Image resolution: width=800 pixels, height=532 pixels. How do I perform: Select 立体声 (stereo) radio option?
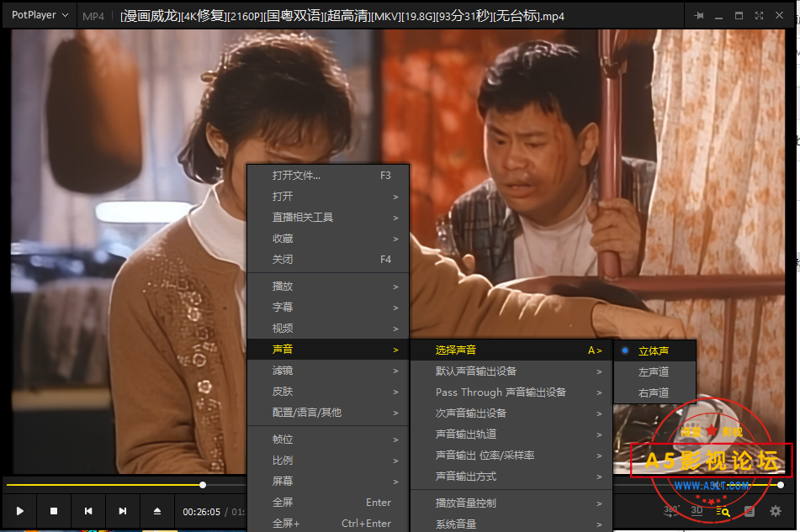click(x=655, y=351)
